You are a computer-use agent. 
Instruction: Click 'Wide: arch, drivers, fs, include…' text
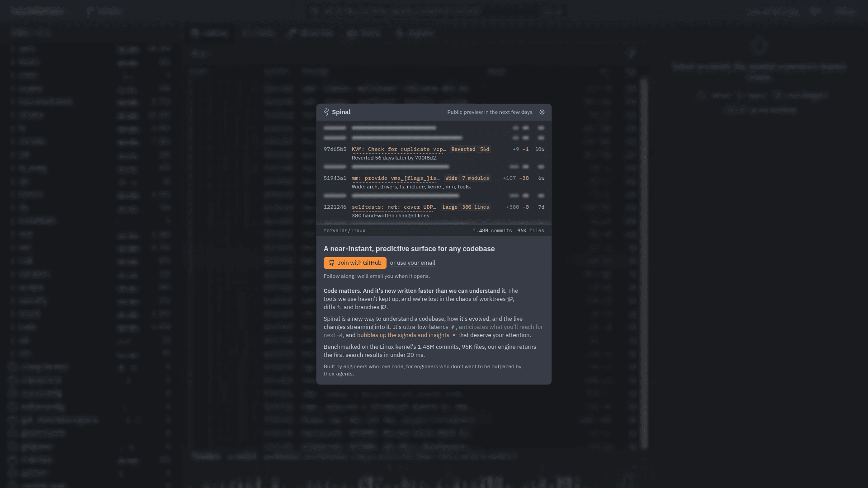(411, 187)
